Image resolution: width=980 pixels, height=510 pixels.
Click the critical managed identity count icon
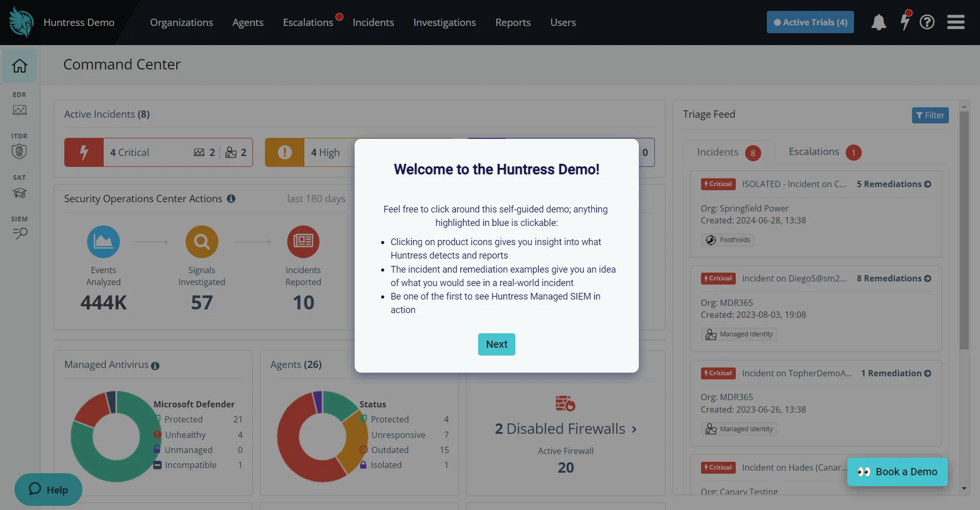coord(231,152)
